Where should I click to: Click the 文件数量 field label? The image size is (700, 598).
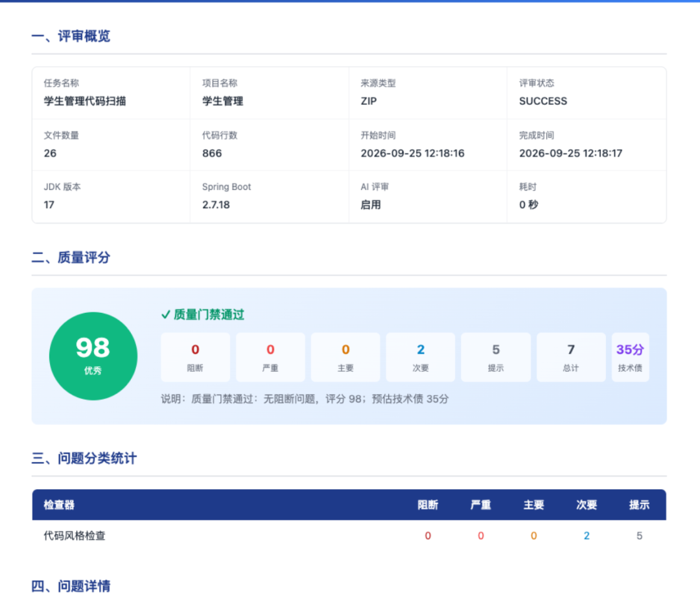(x=61, y=135)
